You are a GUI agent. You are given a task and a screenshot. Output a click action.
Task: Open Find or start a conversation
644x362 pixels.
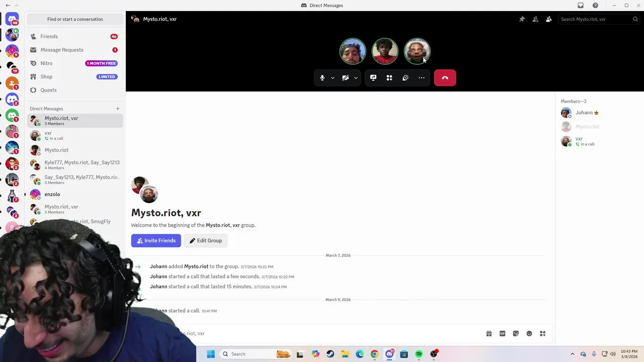pos(75,19)
